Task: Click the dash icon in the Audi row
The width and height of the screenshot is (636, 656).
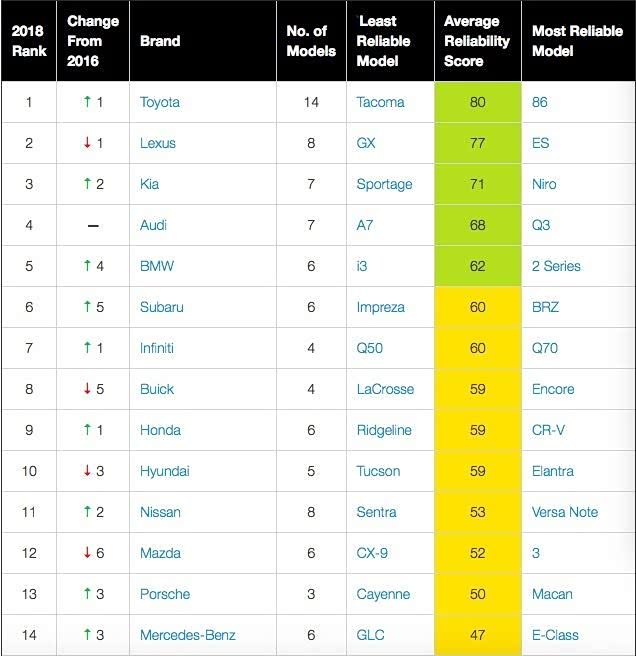Action: coord(93,226)
